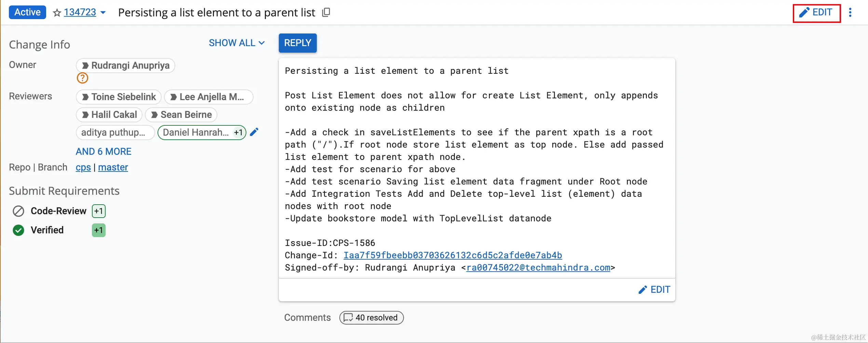
Task: Click the Toine Siebelink reviewer chip
Action: point(119,97)
